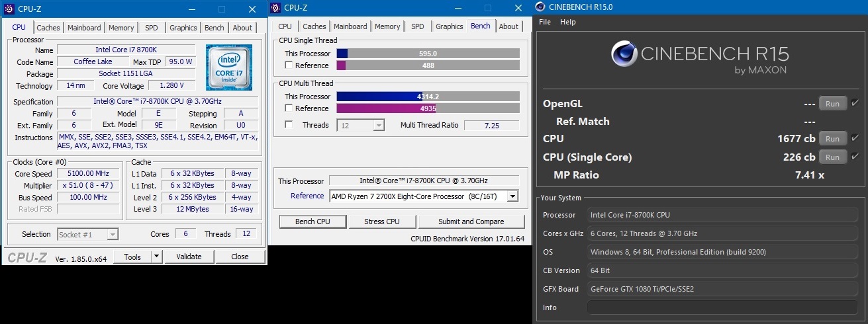868x324 pixels.
Task: Expand the Tools dropdown arrow in CPU-Z
Action: tap(156, 257)
